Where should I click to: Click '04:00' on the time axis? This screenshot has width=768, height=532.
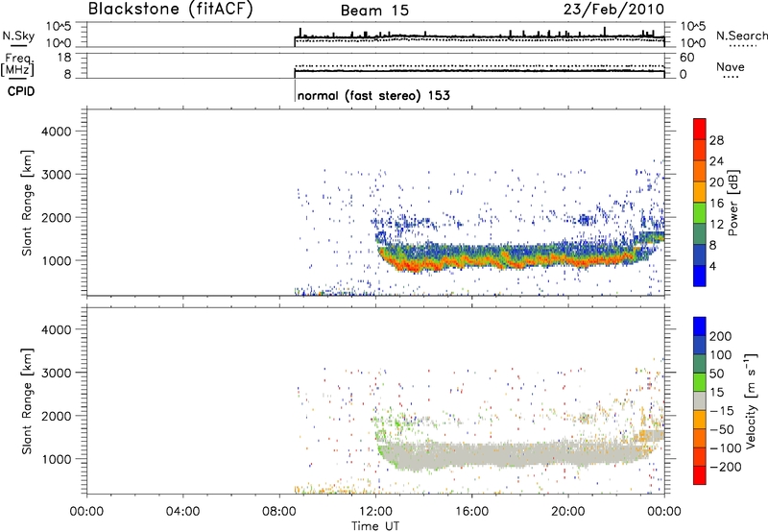(182, 512)
